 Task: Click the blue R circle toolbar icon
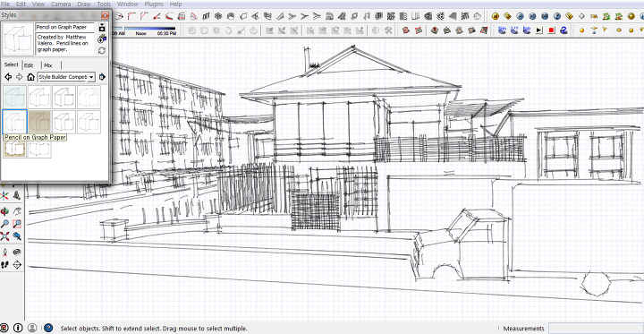click(x=520, y=16)
